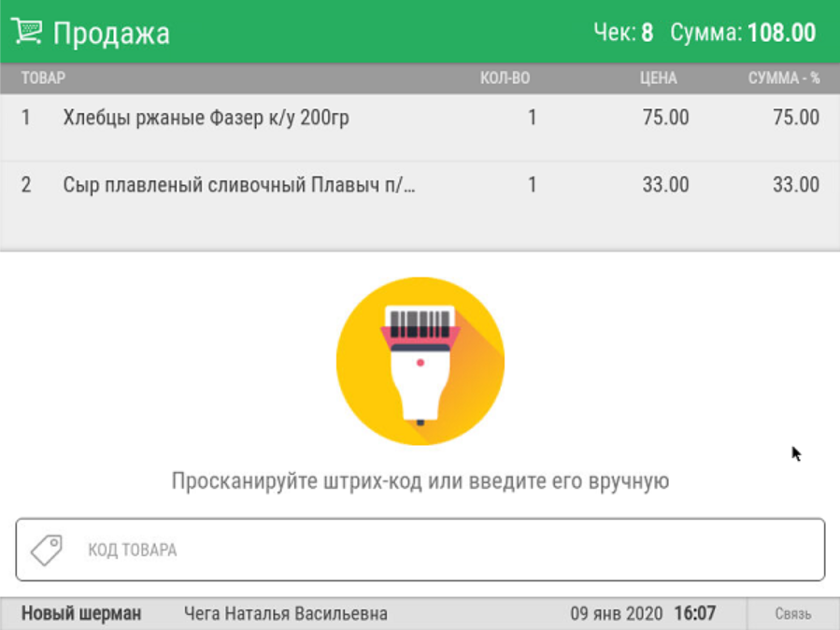Click the date 09 янв 2020

click(616, 613)
